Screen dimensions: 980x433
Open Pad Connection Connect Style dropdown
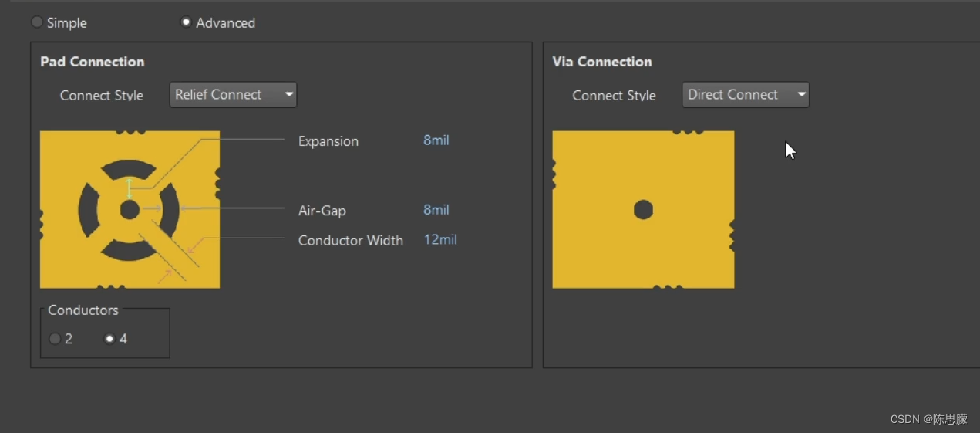233,95
